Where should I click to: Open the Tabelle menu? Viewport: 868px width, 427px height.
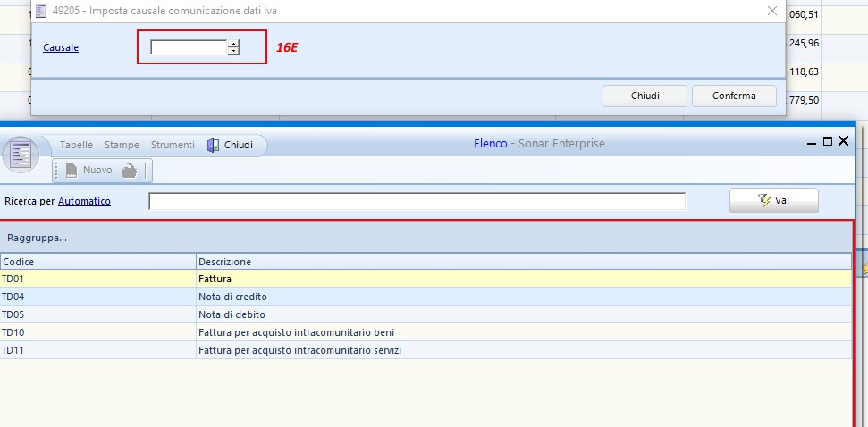76,145
